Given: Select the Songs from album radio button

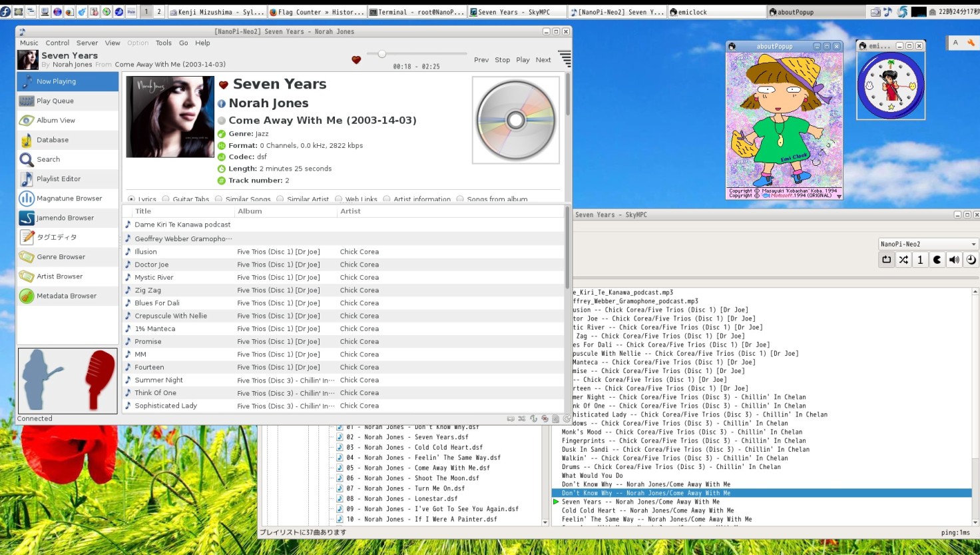Looking at the screenshot, I should coord(460,199).
